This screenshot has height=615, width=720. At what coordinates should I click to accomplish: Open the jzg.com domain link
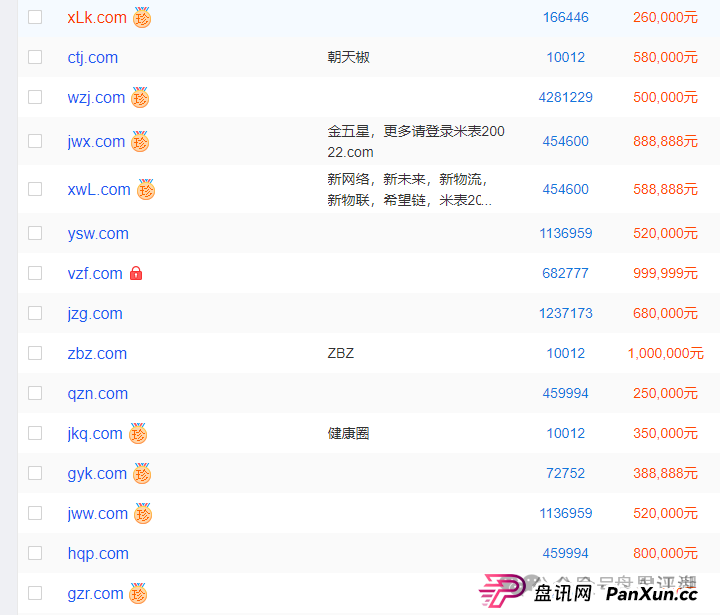tap(95, 313)
